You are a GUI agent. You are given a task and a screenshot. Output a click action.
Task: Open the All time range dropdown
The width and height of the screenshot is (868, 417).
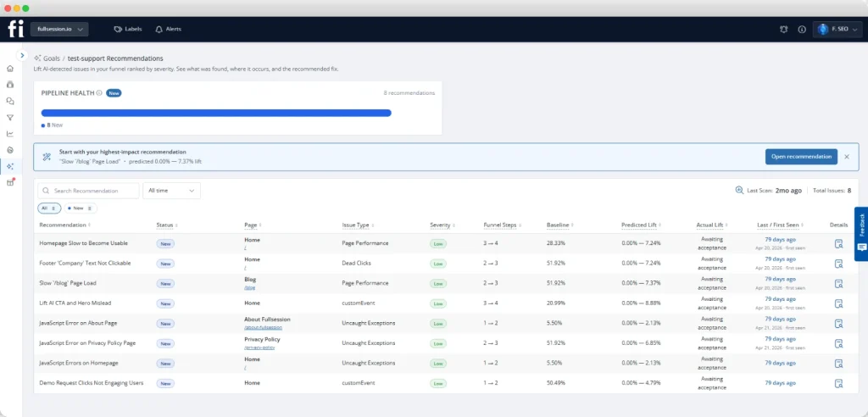pos(171,191)
